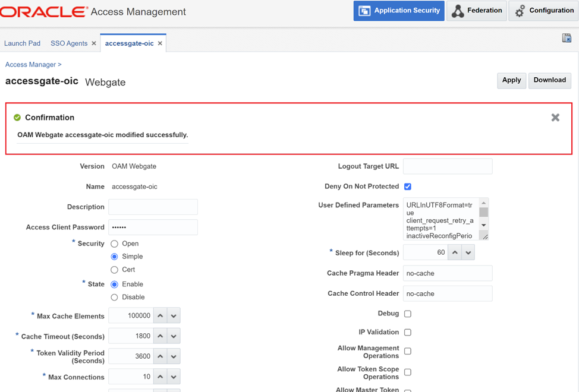Click the window list icon at top right
Screen dimensions: 579x392
(567, 38)
